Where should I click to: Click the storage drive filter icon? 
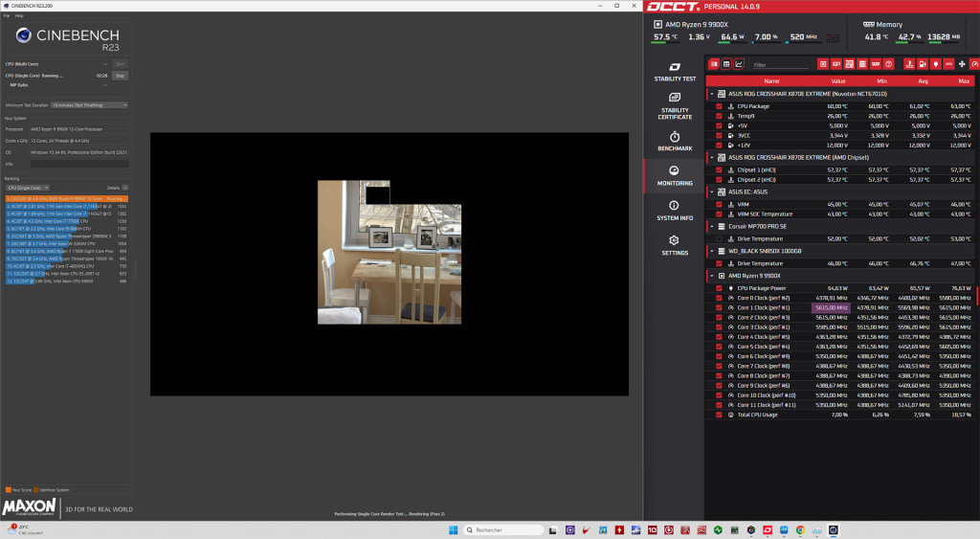pyautogui.click(x=862, y=64)
